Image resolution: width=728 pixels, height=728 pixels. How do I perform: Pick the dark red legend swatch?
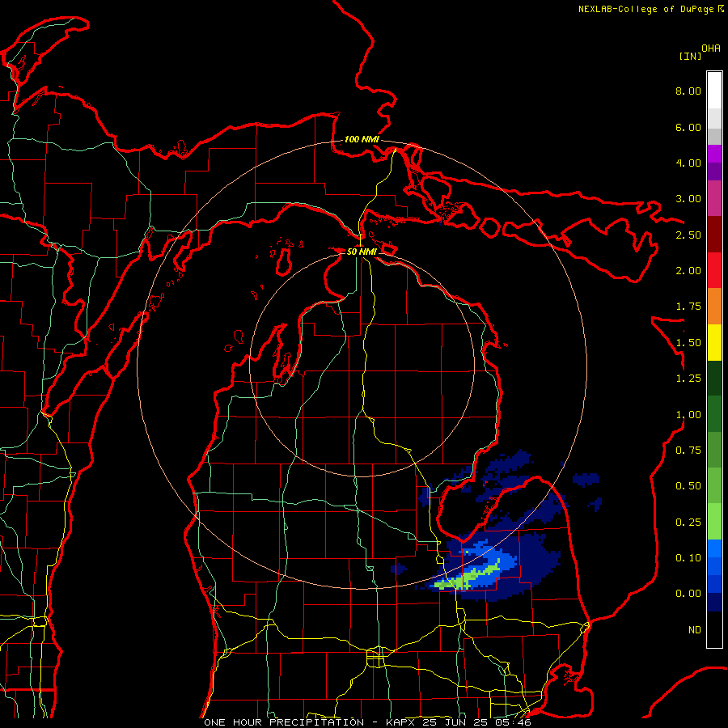point(714,235)
